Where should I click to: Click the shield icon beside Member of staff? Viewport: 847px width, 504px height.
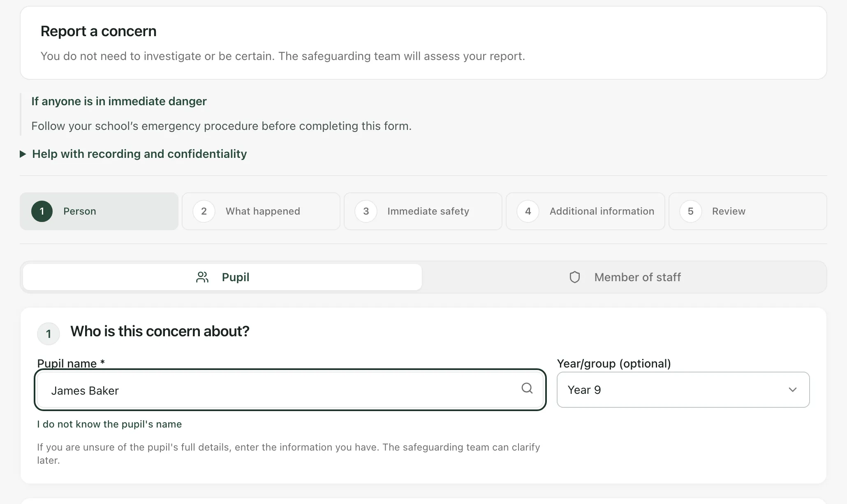574,277
